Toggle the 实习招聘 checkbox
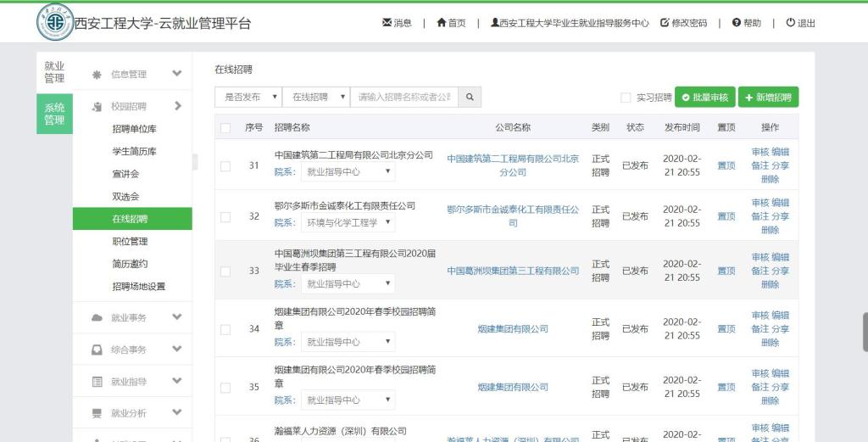The height and width of the screenshot is (442, 868). [626, 98]
